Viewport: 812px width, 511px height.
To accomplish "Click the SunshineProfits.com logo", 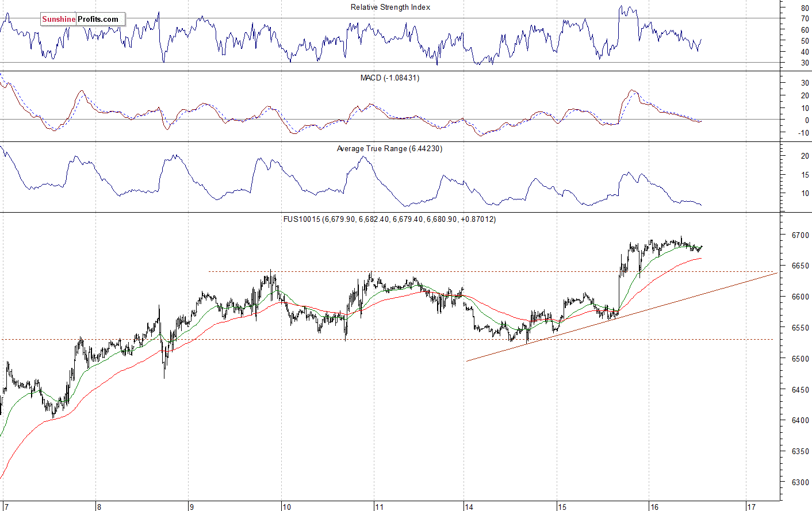I will pyautogui.click(x=82, y=19).
